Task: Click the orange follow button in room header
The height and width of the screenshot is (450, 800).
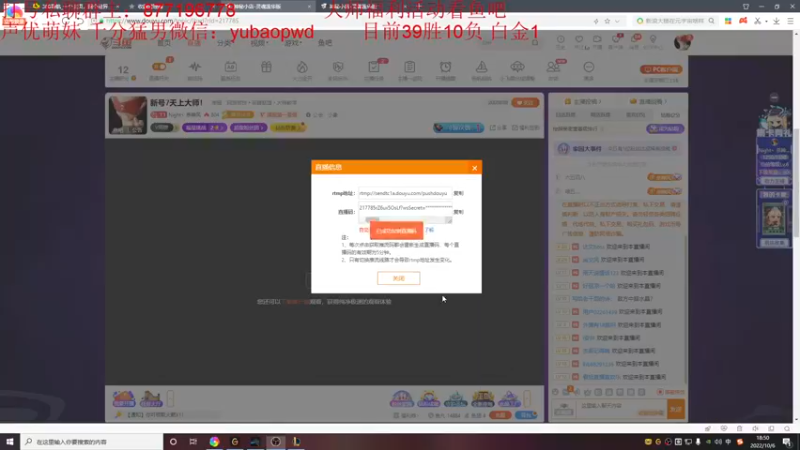Action: 525,103
